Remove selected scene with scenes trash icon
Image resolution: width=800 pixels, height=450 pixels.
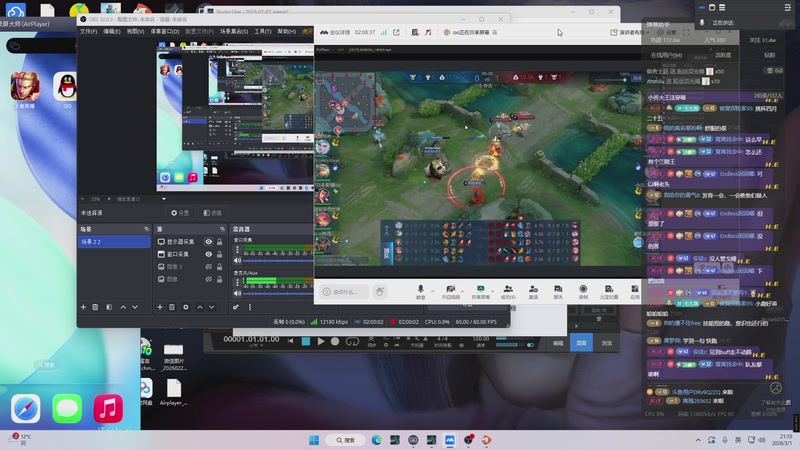coord(95,307)
